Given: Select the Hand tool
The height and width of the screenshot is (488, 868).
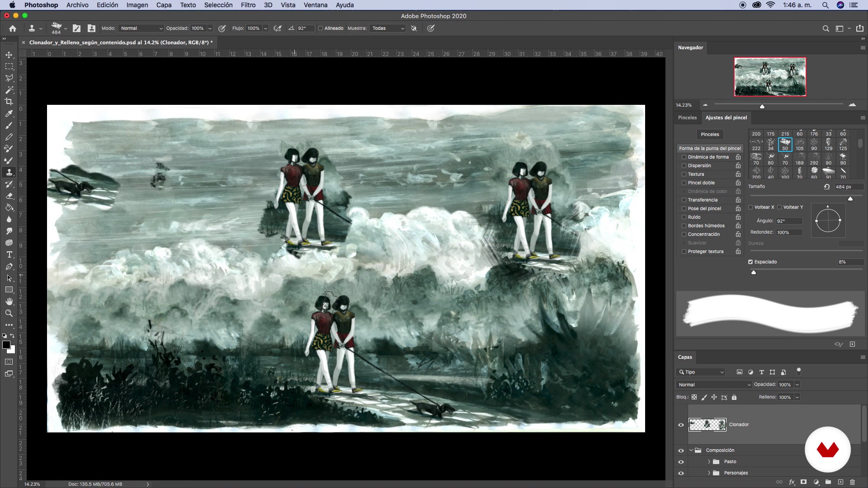Looking at the screenshot, I should tap(9, 301).
